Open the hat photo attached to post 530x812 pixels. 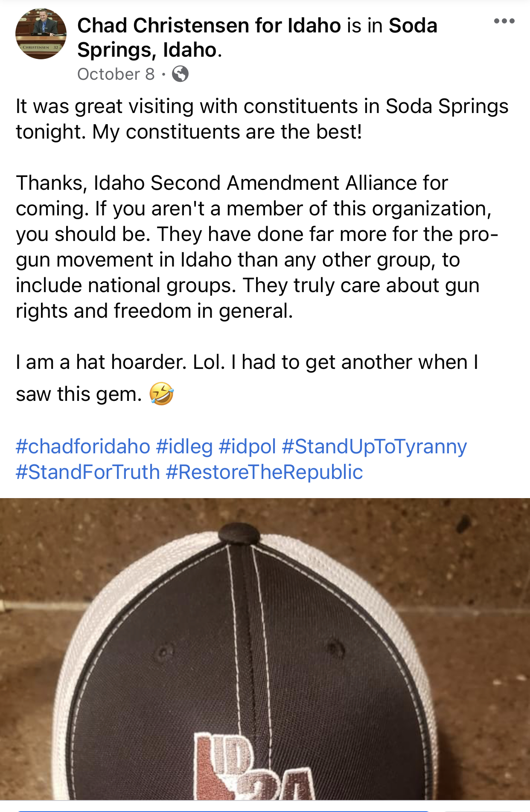coord(265,648)
